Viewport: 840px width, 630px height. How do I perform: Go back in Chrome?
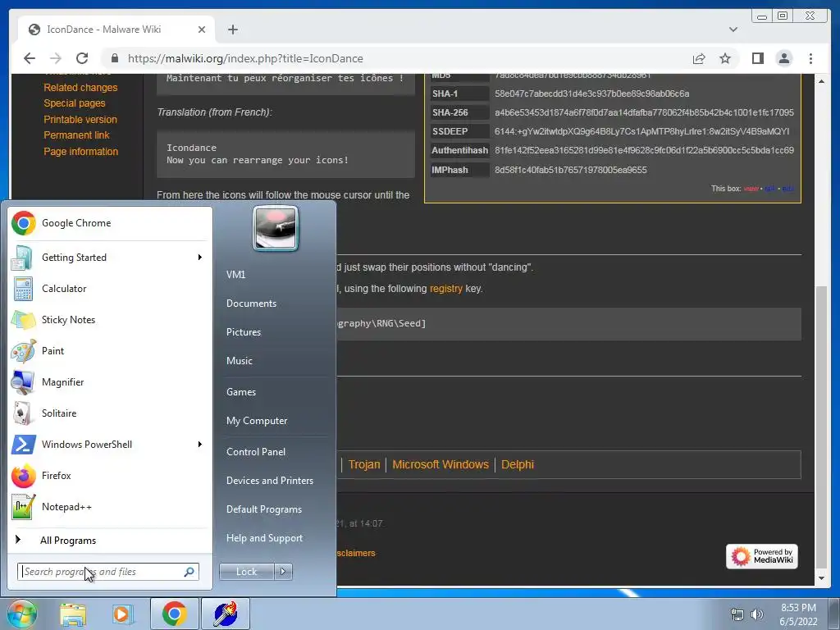pyautogui.click(x=30, y=58)
